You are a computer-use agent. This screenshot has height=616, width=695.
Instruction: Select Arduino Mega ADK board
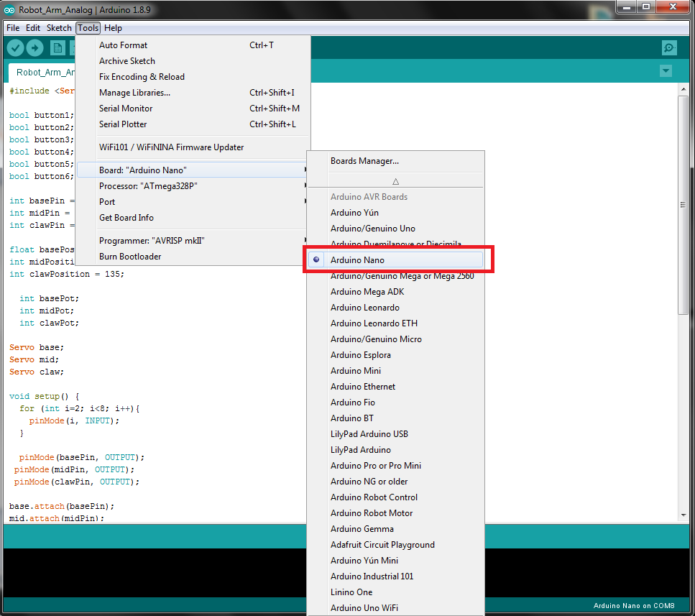(395, 292)
